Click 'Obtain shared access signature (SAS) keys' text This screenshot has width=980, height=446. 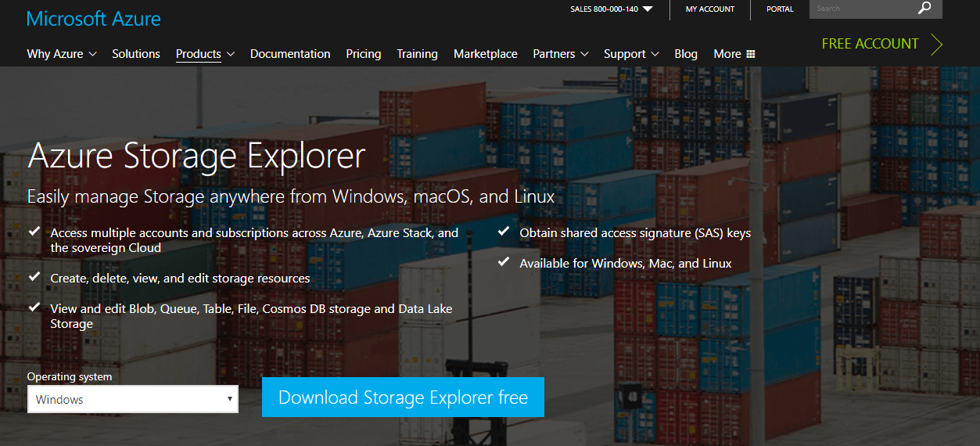point(635,233)
